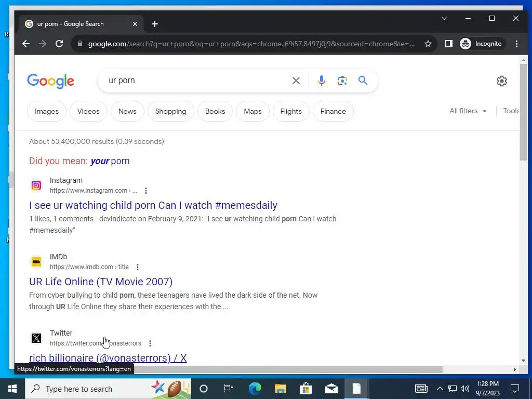Click the page's vertical scrollbar thumb

click(523, 112)
